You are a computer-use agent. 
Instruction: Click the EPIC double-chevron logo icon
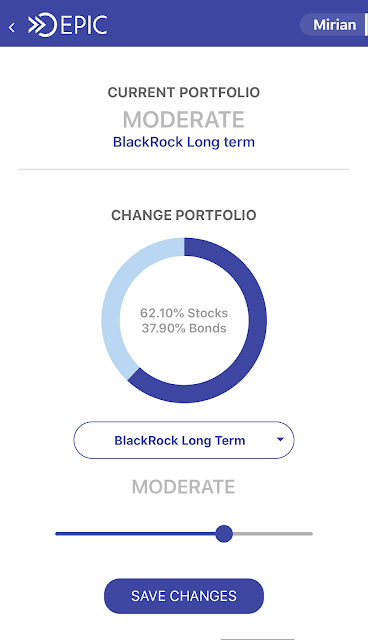42,25
